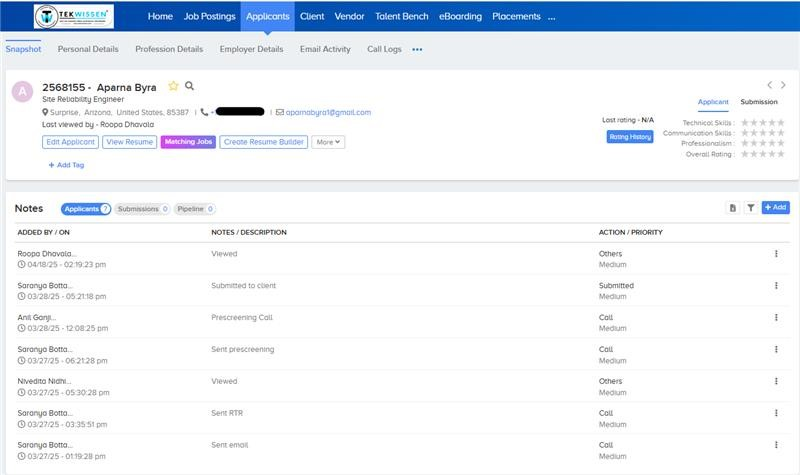Screen dimensions: 800x475
Task: Select the Submissions notes filter pill
Action: 141,209
